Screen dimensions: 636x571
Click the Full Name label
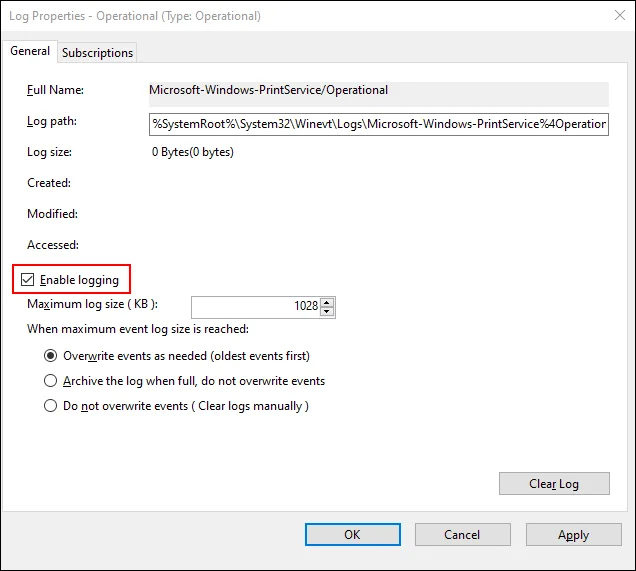[x=55, y=90]
